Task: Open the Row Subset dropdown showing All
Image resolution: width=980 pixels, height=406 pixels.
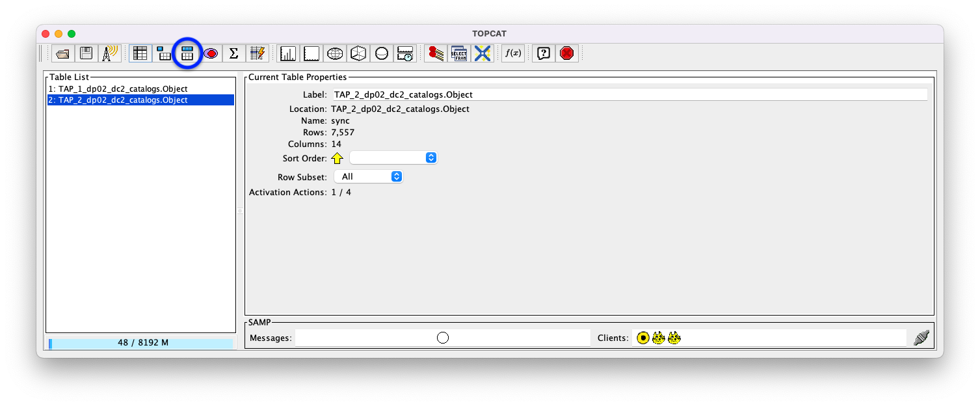Action: point(368,176)
